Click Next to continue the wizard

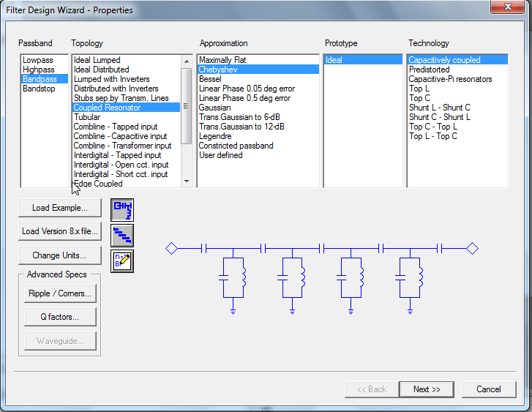[427, 389]
